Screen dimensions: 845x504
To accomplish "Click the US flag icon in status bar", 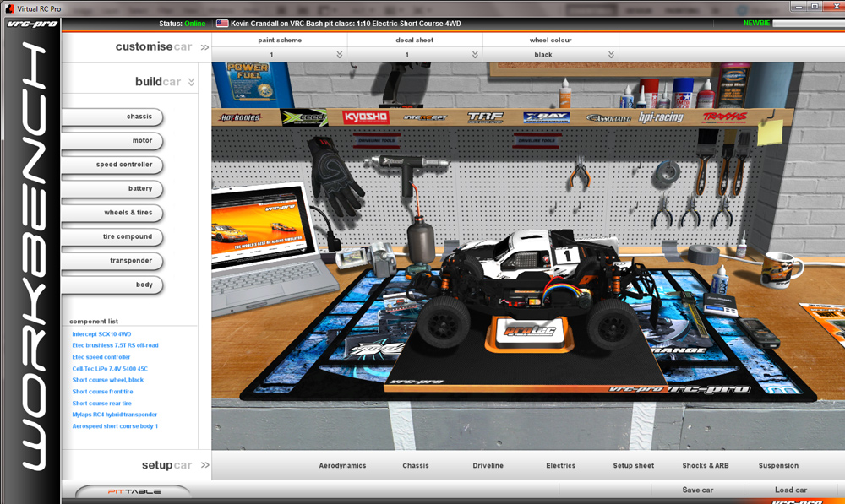I will point(222,24).
